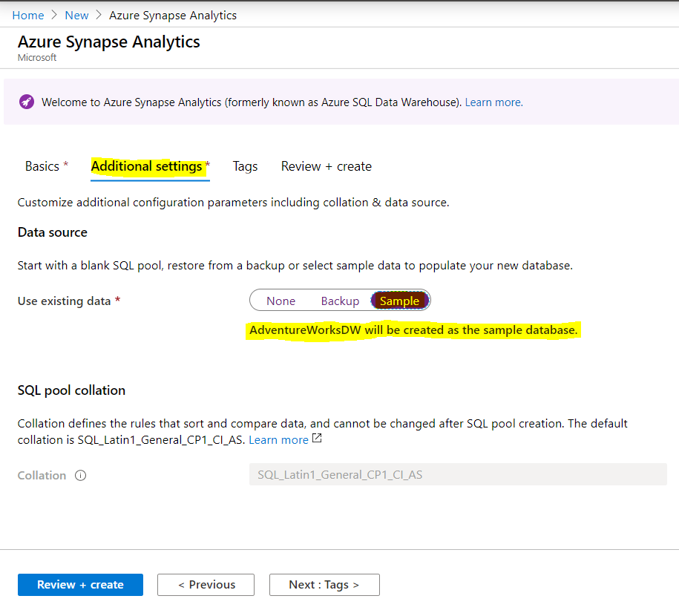Click the info icon beside Collation

(80, 475)
